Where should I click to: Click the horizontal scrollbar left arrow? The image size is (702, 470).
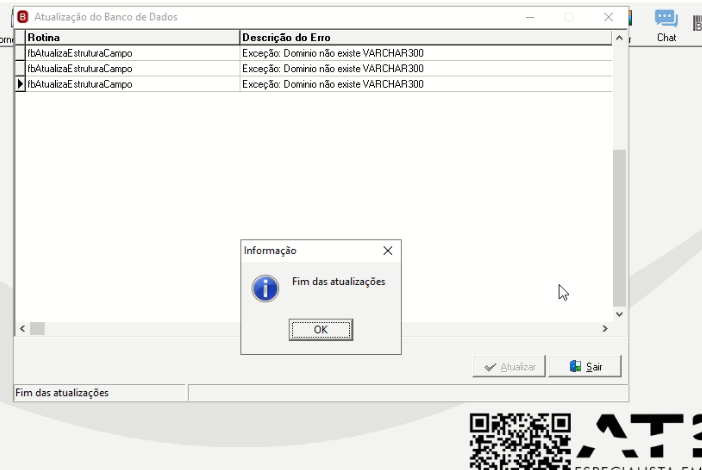point(22,329)
